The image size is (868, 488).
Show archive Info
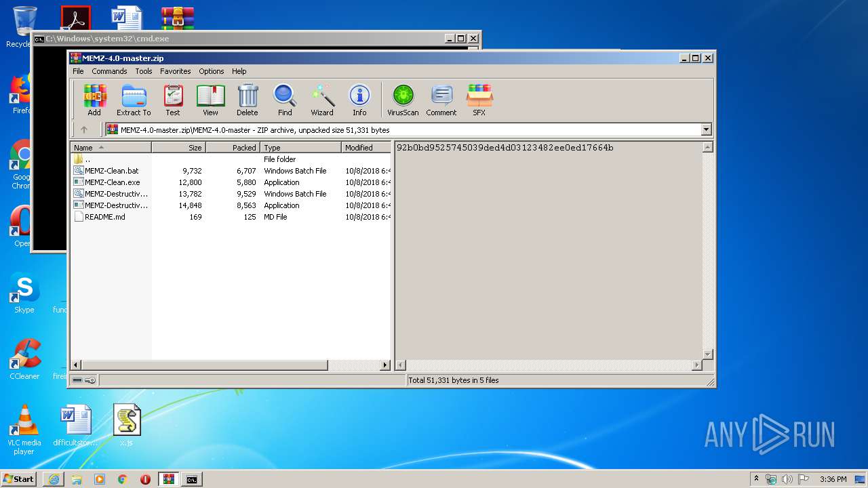[x=359, y=100]
